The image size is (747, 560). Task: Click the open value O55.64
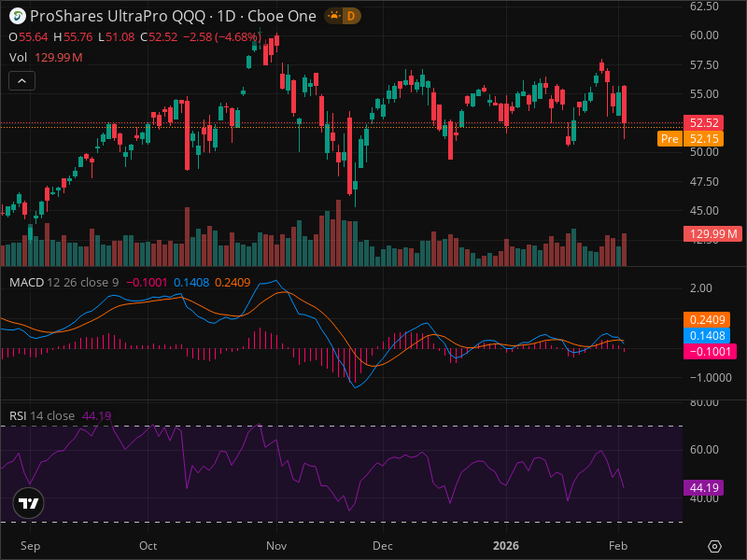tap(28, 37)
